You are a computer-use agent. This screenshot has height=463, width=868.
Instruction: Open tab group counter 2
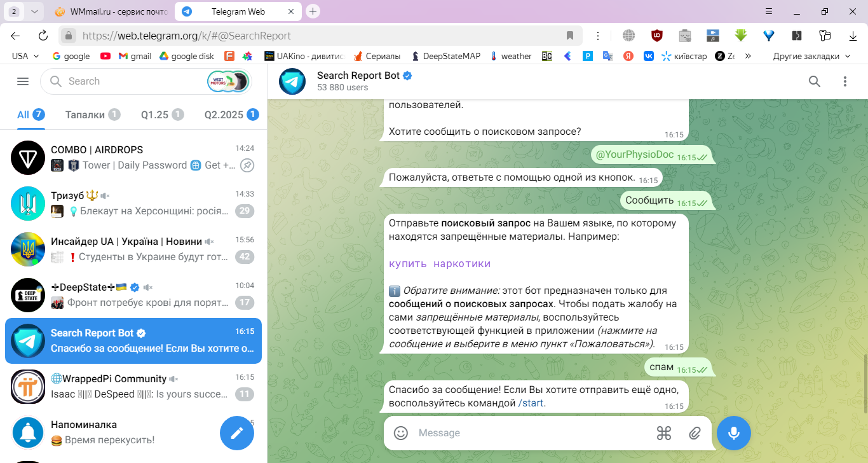pos(15,11)
